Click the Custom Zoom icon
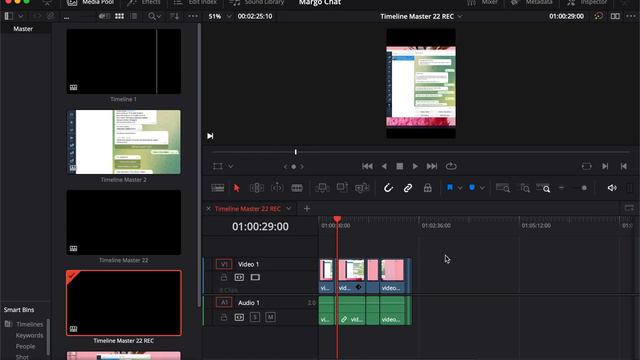Viewport: 640px width, 360px height. (x=543, y=188)
